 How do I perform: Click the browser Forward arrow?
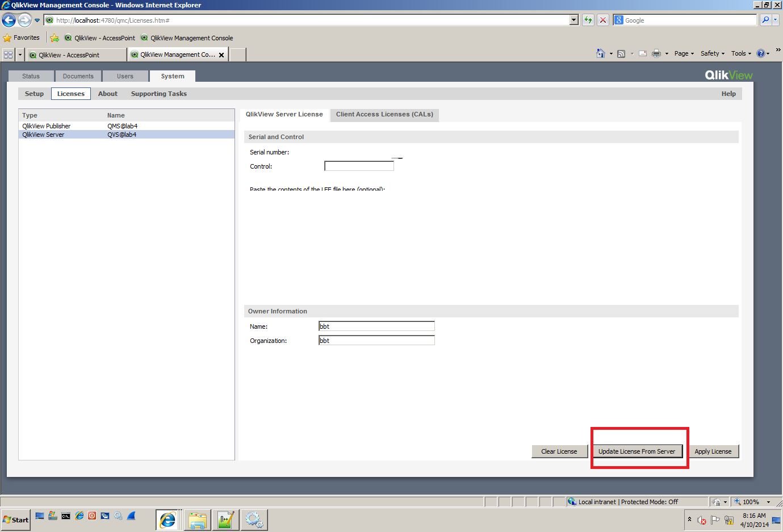click(24, 20)
